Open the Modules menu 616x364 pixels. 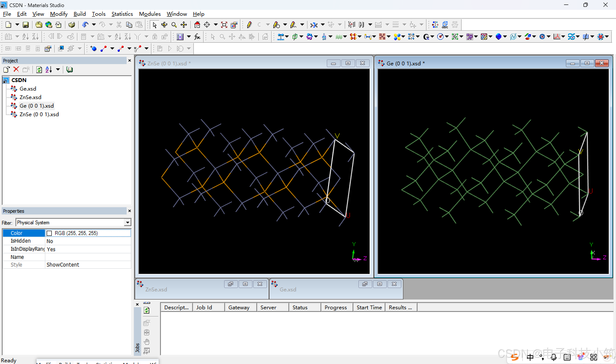pyautogui.click(x=150, y=14)
